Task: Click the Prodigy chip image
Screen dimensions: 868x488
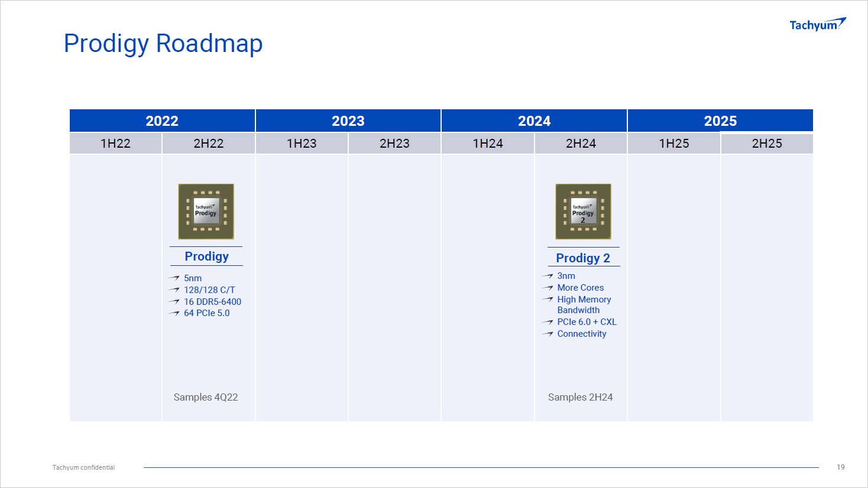Action: point(206,212)
